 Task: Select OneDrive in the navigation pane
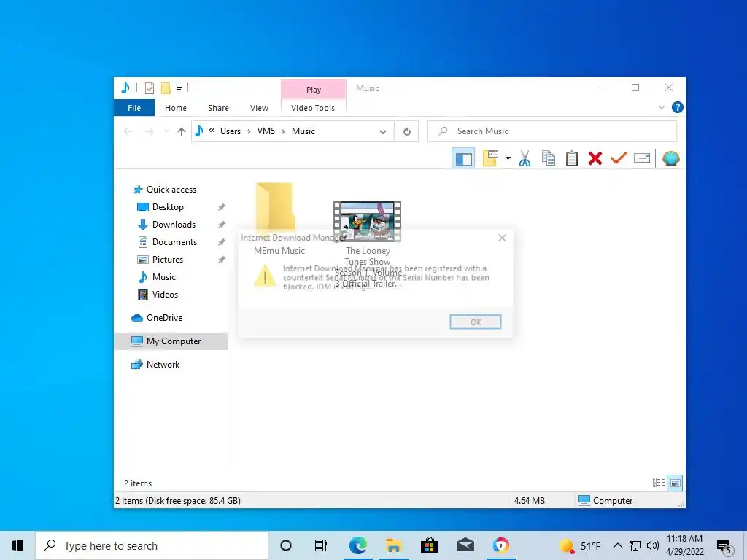[x=164, y=318]
